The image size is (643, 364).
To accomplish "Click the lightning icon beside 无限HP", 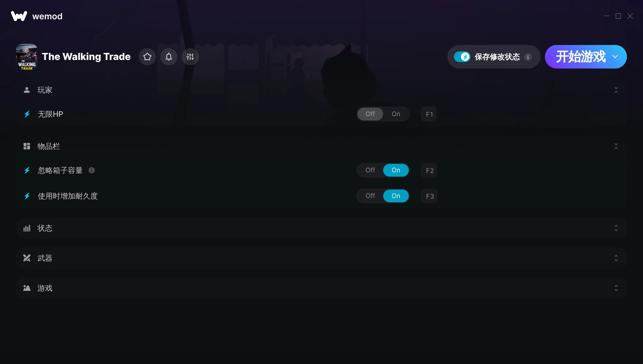I will (x=27, y=114).
